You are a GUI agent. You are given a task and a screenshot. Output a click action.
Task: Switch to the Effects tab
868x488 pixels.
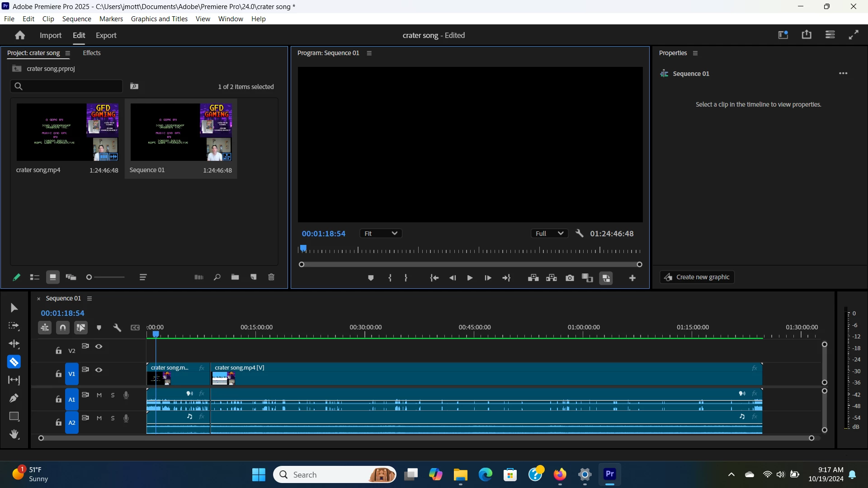92,53
